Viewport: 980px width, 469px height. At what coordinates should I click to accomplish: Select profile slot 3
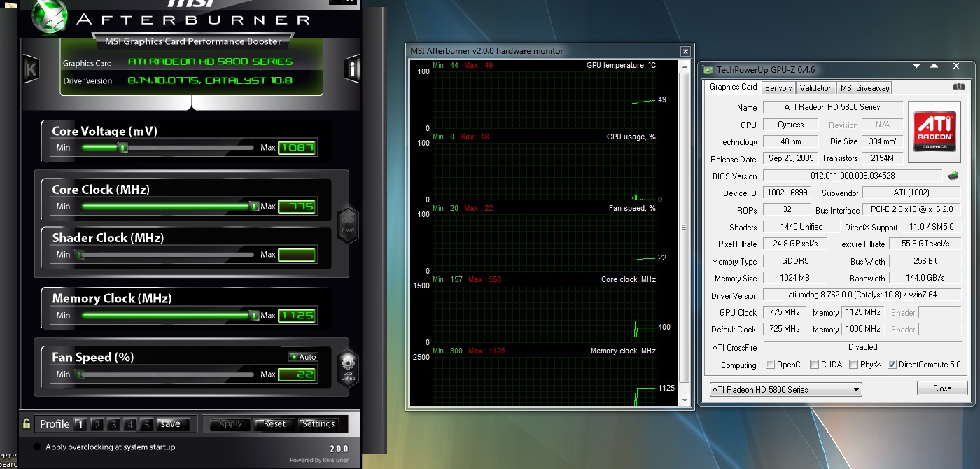tap(113, 424)
